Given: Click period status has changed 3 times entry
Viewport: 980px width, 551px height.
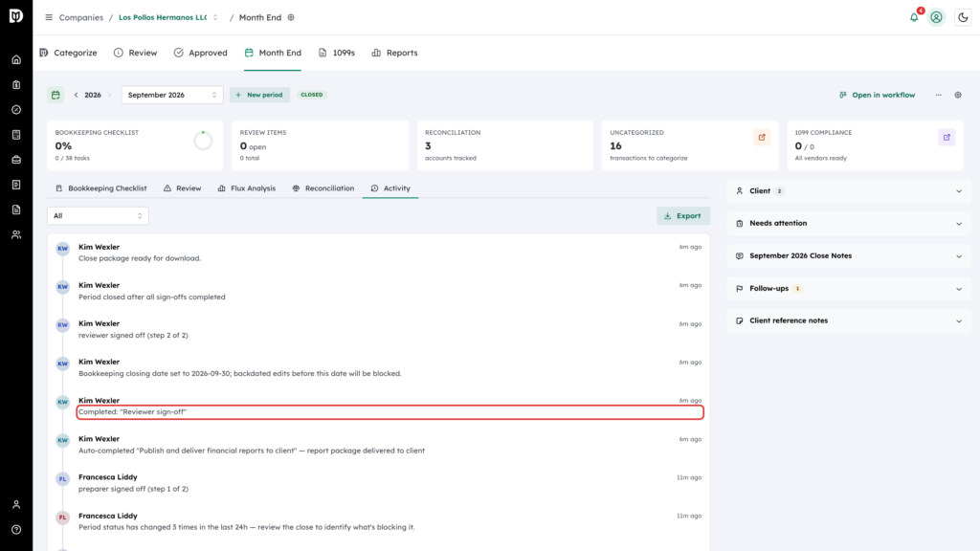Looking at the screenshot, I should coord(246,527).
